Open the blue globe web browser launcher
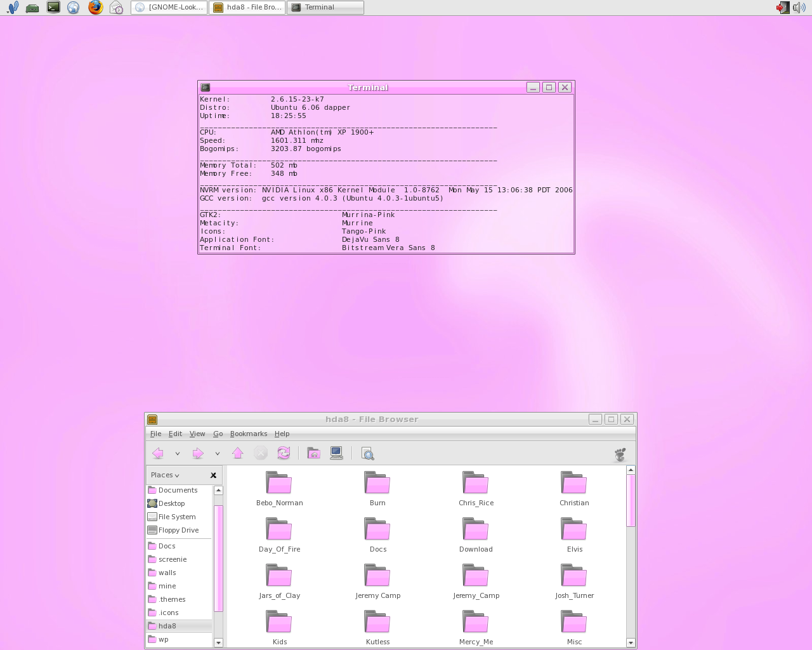 coord(74,8)
